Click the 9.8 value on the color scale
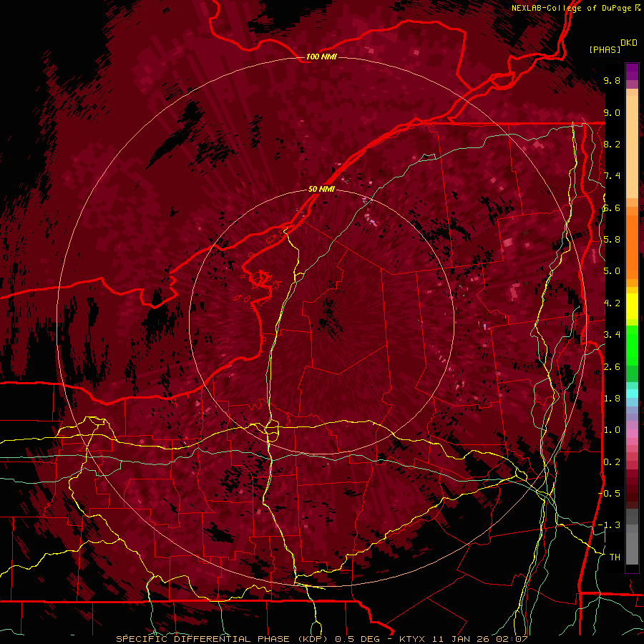This screenshot has width=644, height=644. pyautogui.click(x=612, y=80)
